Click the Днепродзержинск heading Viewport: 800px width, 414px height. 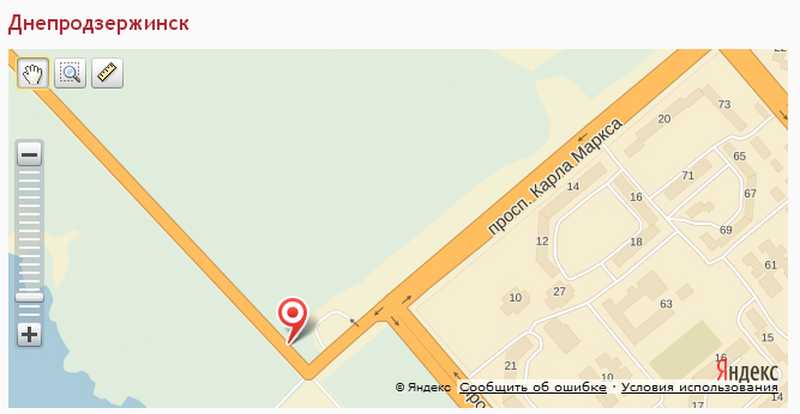tap(98, 23)
